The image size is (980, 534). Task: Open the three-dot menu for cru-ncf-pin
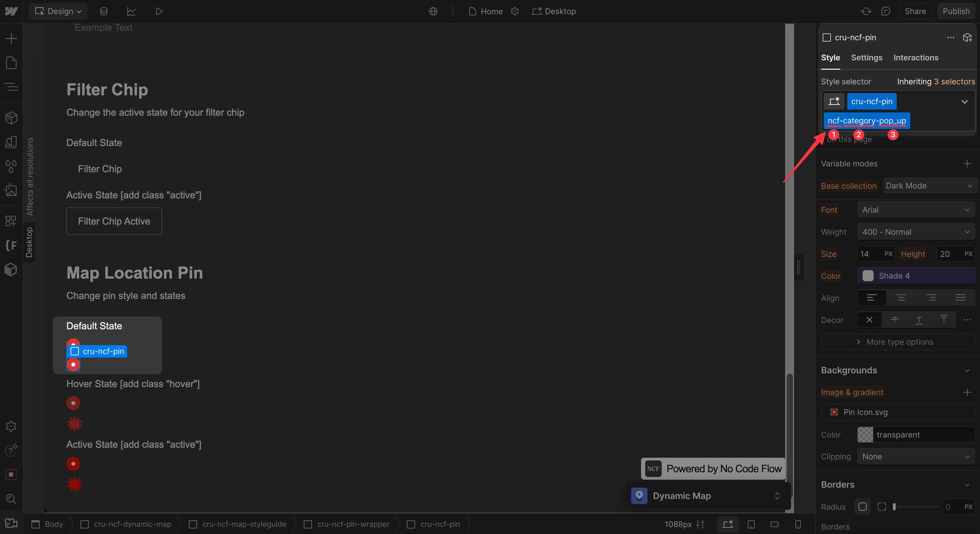coord(950,37)
